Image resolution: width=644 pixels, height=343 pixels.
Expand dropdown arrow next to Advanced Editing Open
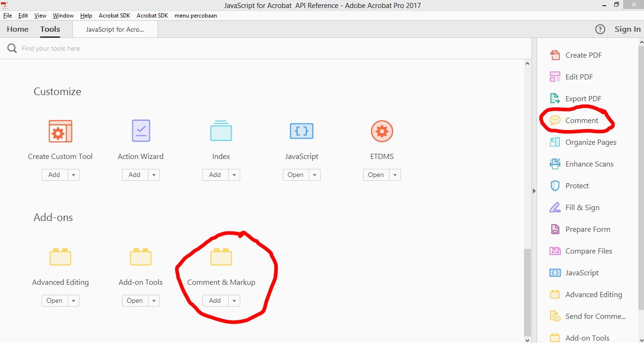(x=73, y=300)
